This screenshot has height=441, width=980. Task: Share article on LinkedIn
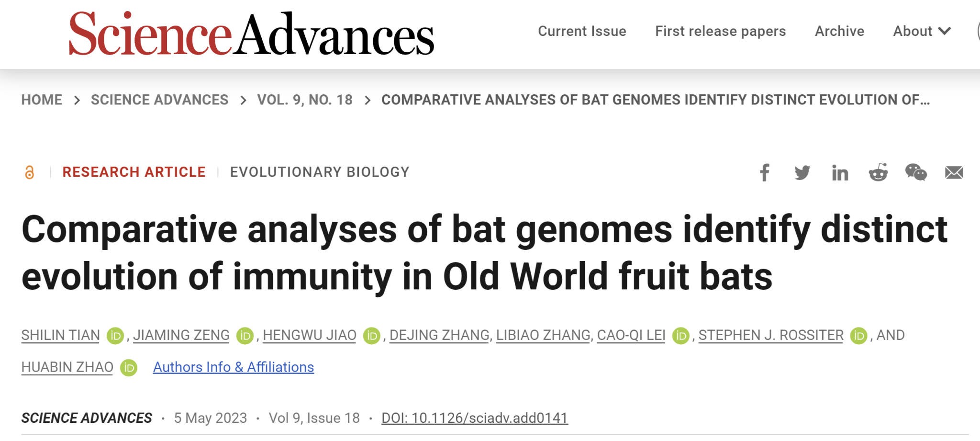[840, 173]
